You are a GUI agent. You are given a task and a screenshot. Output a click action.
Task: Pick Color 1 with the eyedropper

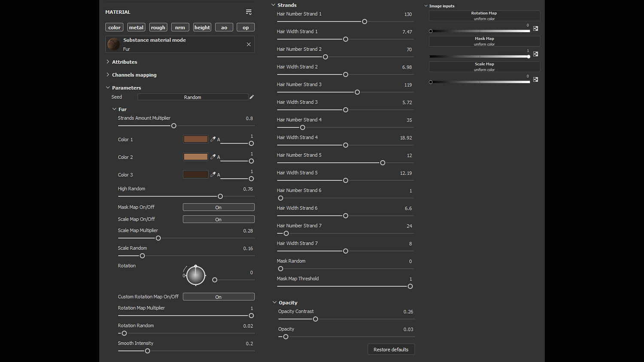coord(213,139)
